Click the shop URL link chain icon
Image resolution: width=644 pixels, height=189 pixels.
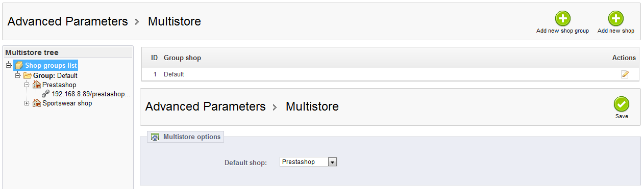click(x=46, y=94)
